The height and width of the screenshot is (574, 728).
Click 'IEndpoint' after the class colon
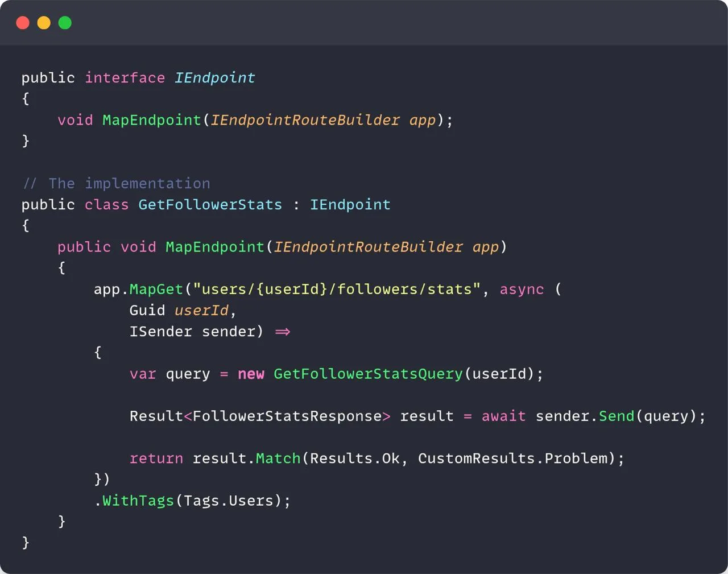click(350, 205)
